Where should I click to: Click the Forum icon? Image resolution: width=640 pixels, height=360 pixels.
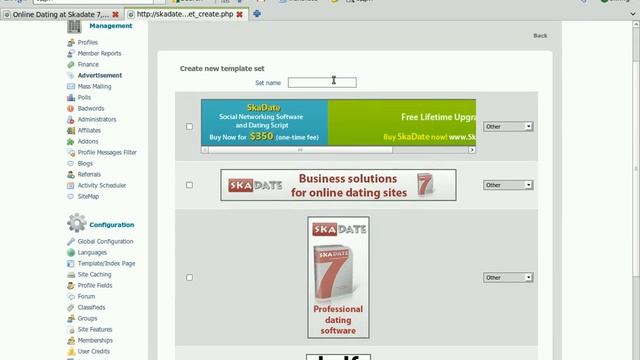tap(71, 297)
